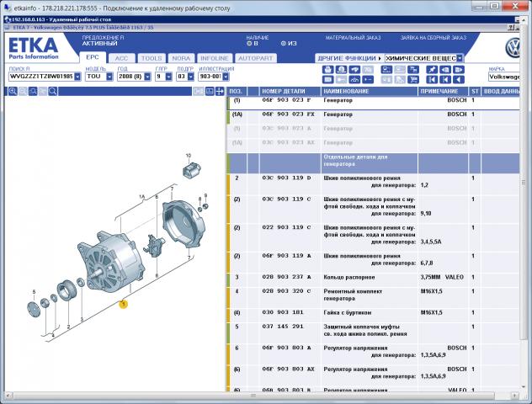Open the МОДЕЛЬ dropdown showing TOU

coord(109,77)
